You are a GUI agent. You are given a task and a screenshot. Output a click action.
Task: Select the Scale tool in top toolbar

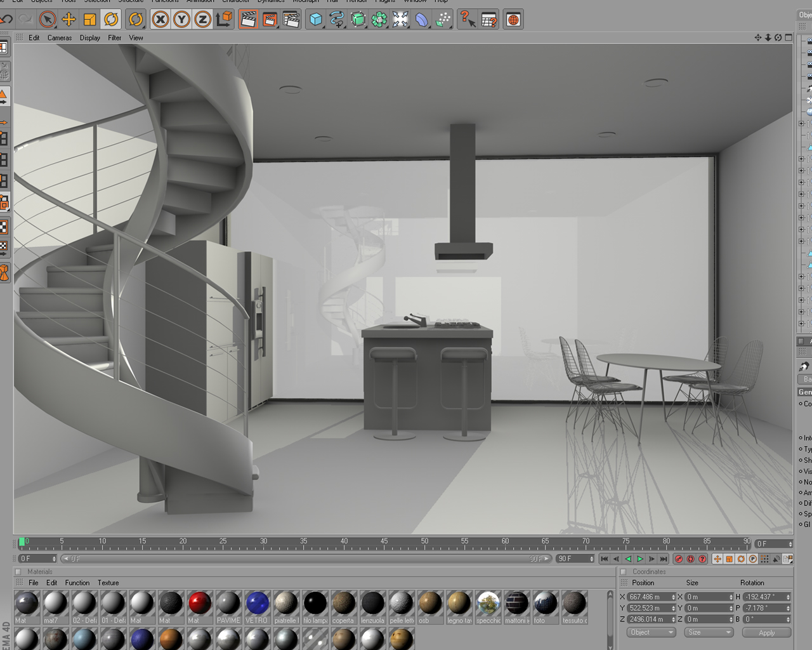pos(89,20)
